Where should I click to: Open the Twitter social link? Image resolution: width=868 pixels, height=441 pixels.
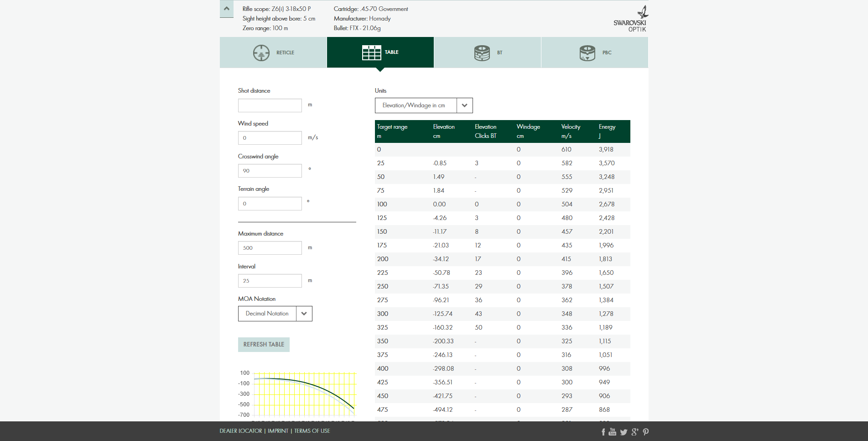click(624, 432)
